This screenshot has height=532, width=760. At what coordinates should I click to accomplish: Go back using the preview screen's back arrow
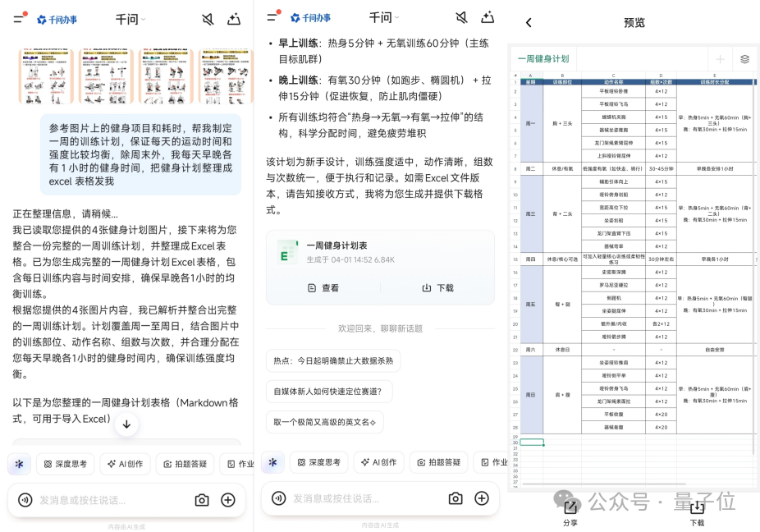(x=529, y=23)
